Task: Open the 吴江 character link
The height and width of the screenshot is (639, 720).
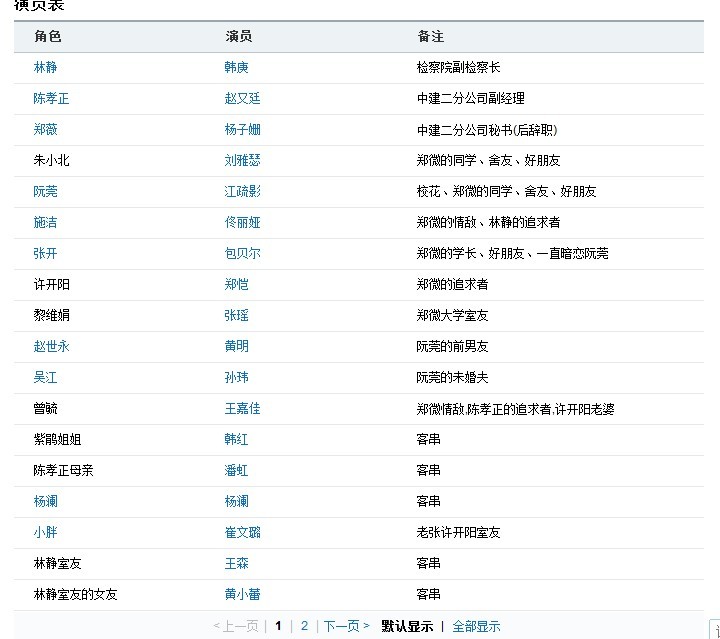Action: tap(45, 377)
